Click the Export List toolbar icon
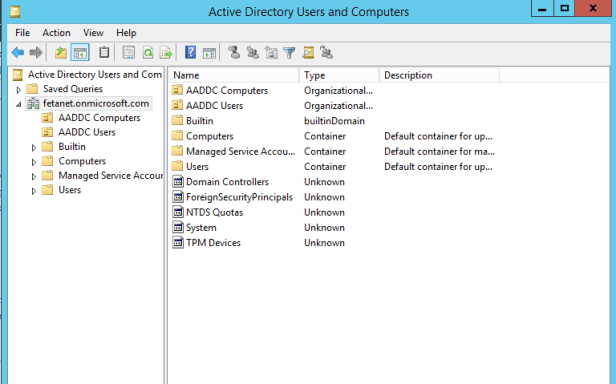 [x=166, y=52]
